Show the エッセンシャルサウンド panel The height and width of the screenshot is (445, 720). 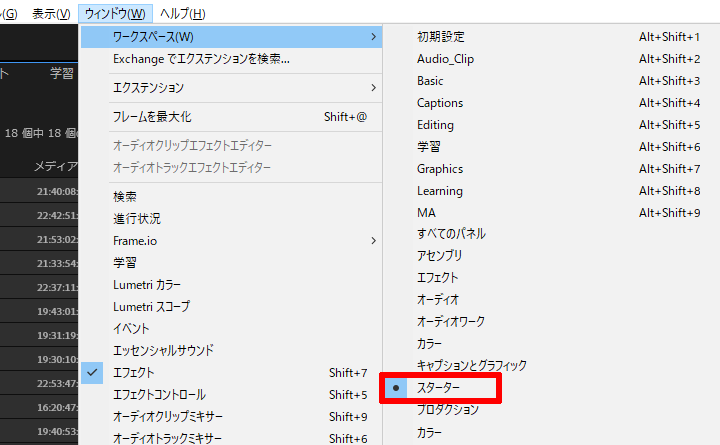click(163, 350)
